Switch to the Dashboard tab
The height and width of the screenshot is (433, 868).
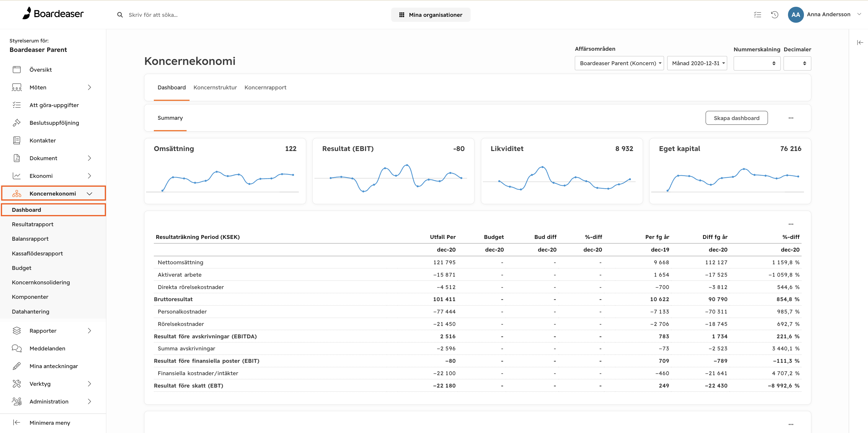coord(172,88)
